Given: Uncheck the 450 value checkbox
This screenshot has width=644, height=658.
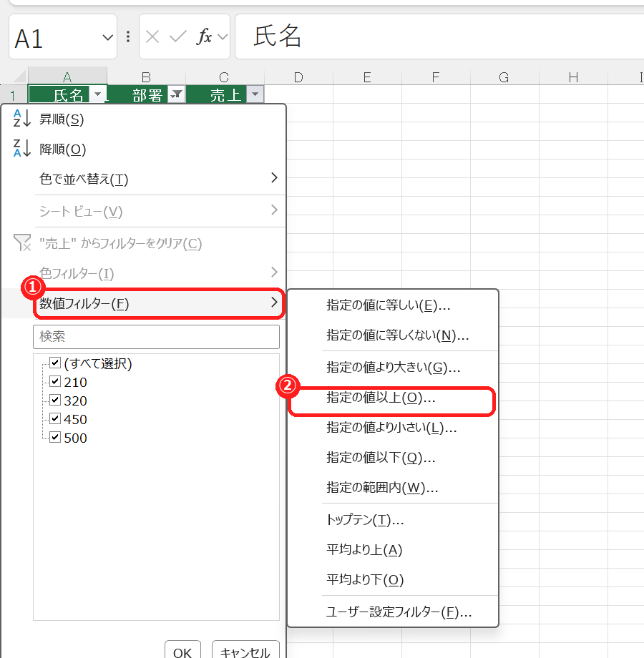Looking at the screenshot, I should click(x=55, y=418).
